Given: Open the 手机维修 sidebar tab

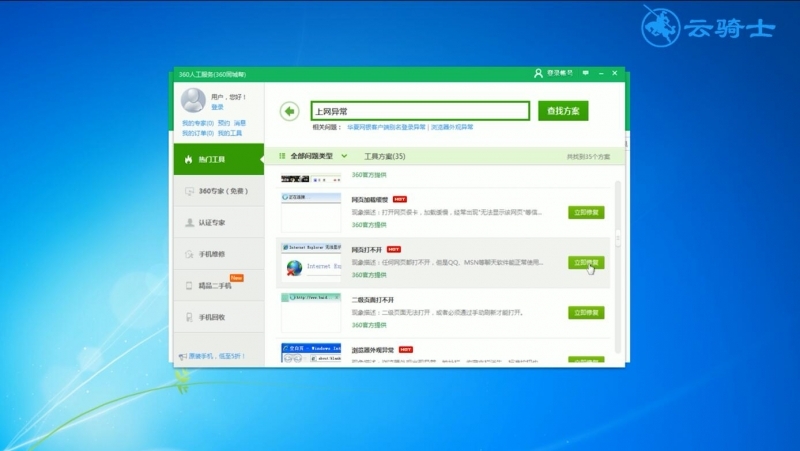Looking at the screenshot, I should click(x=219, y=254).
